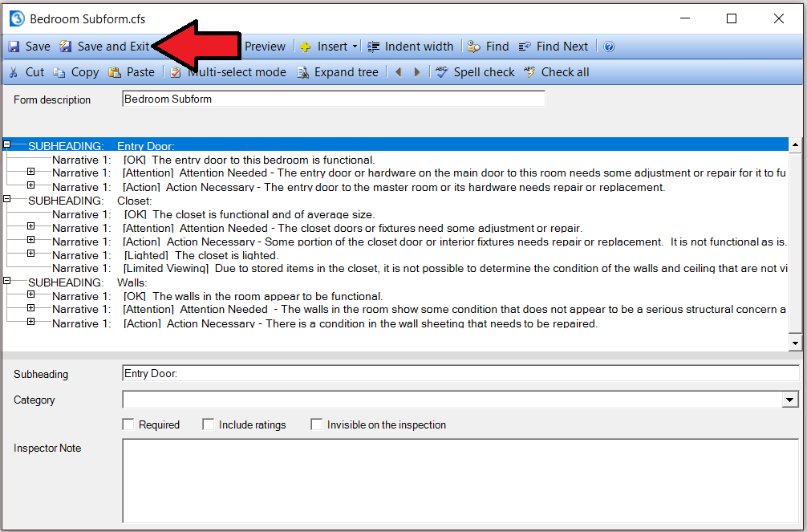Enable Invisible on the inspection checkbox
Image resolution: width=807 pixels, height=532 pixels.
317,424
